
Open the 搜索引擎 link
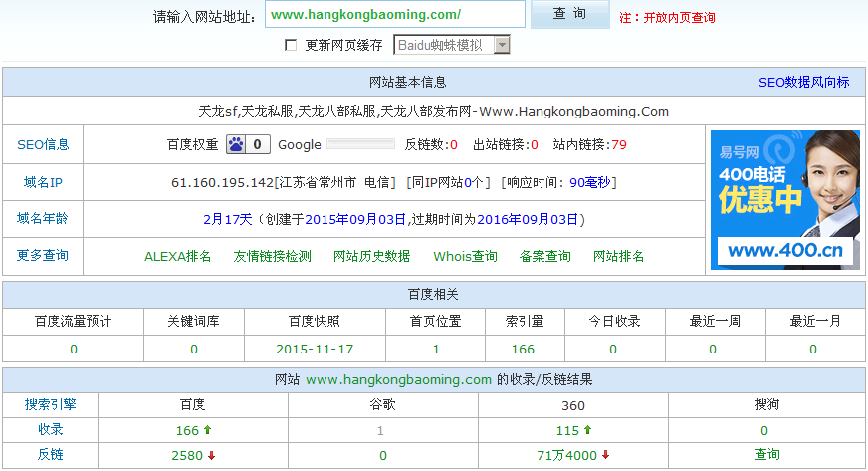click(51, 404)
